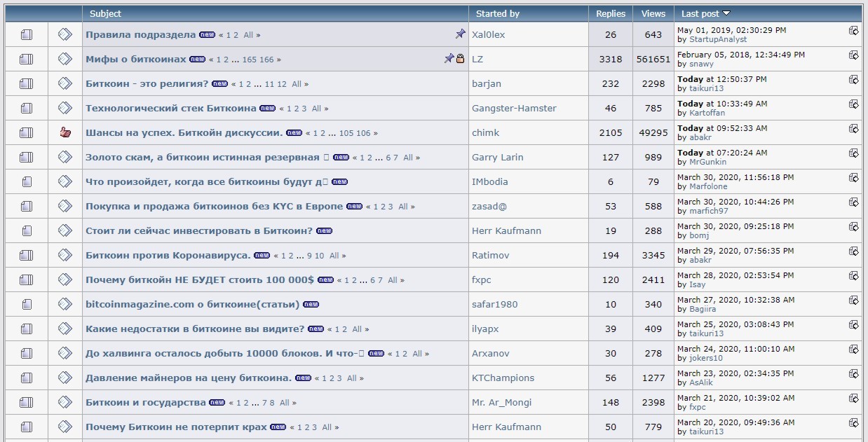Screen dimensions: 868x442
Task: Toggle sort arrow next to Last post header
Action: coord(726,13)
